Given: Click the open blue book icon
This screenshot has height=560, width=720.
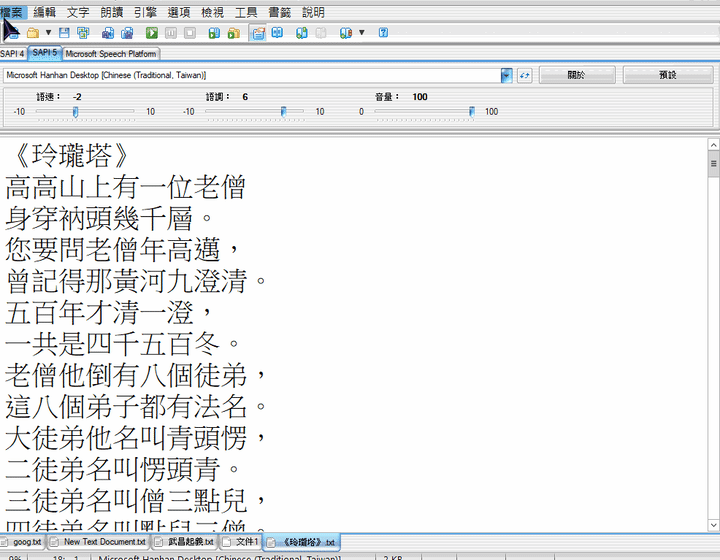Looking at the screenshot, I should pos(277,33).
